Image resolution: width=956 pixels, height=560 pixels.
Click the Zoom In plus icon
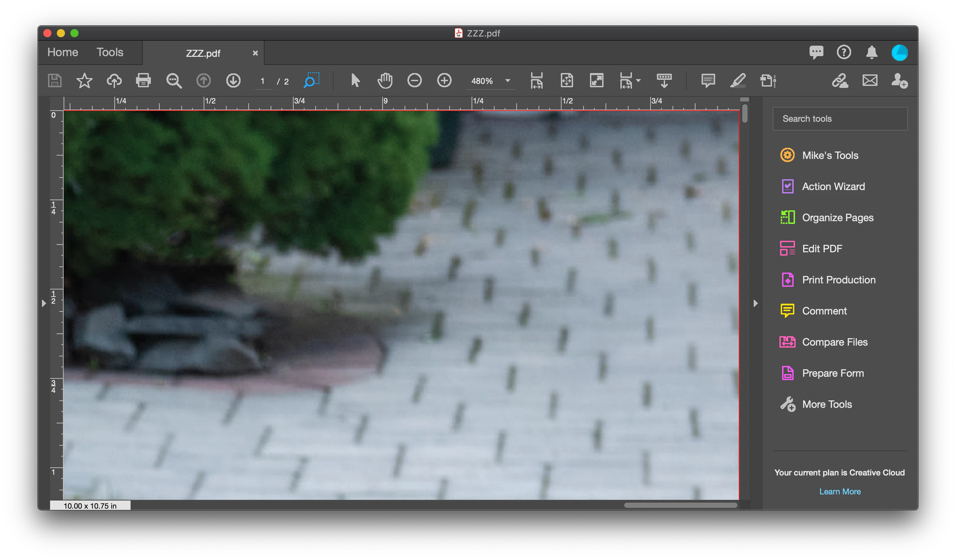coord(444,81)
